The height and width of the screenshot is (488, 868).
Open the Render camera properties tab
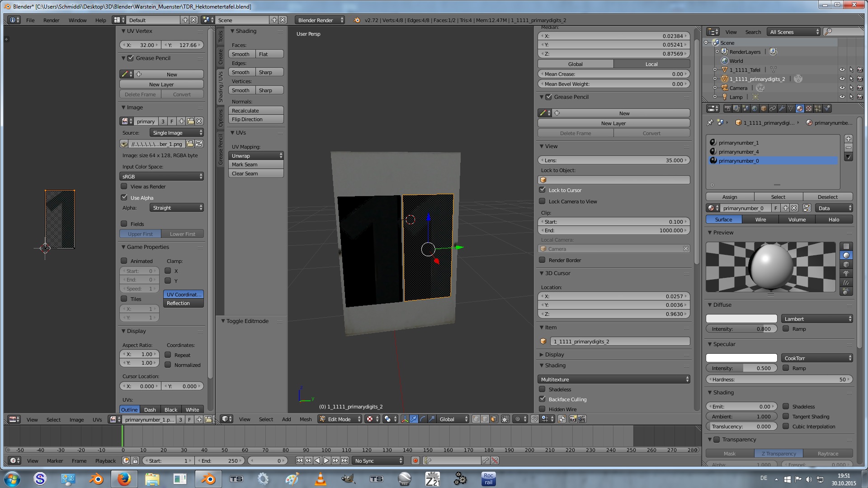727,108
